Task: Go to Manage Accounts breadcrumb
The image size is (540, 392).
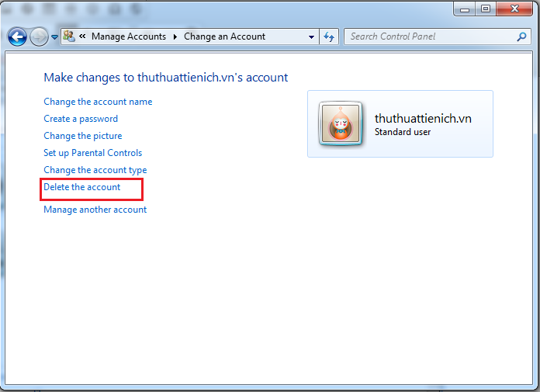Action: tap(128, 36)
